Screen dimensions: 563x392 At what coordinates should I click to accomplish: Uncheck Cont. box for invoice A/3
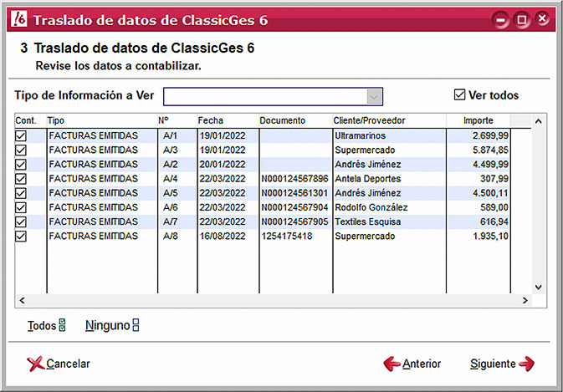click(x=21, y=150)
